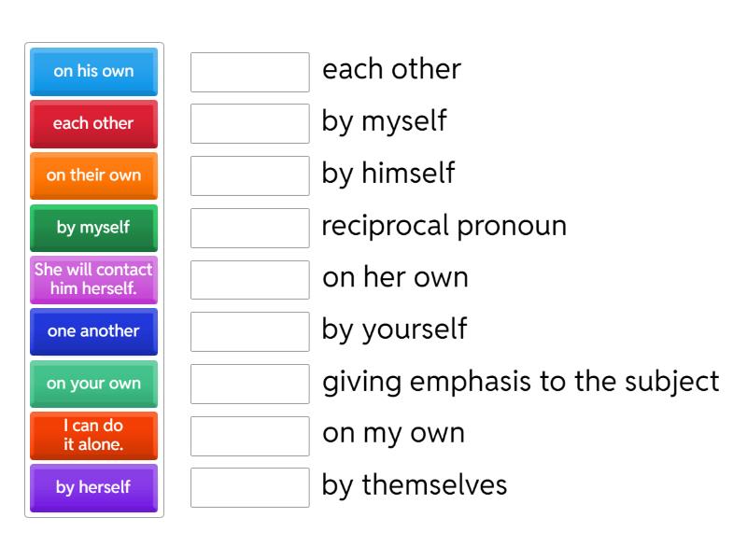Viewport: 747px width, 560px height.
Task: Pick the 'by herself' purple tile
Action: coord(93,488)
